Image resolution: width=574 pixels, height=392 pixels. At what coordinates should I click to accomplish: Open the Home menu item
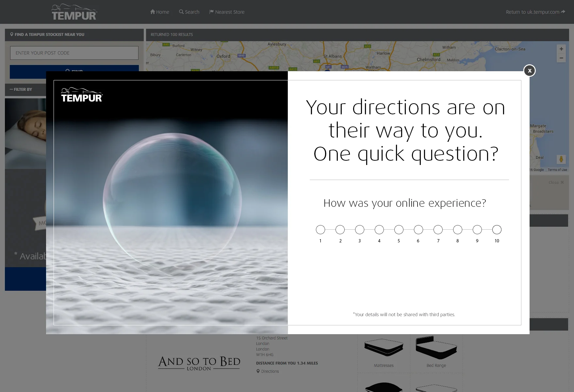160,12
